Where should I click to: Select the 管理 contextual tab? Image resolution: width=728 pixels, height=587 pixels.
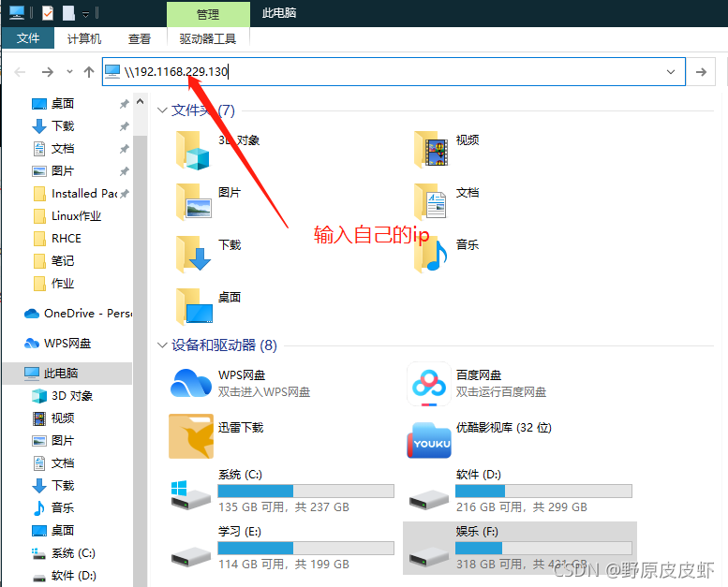point(208,14)
